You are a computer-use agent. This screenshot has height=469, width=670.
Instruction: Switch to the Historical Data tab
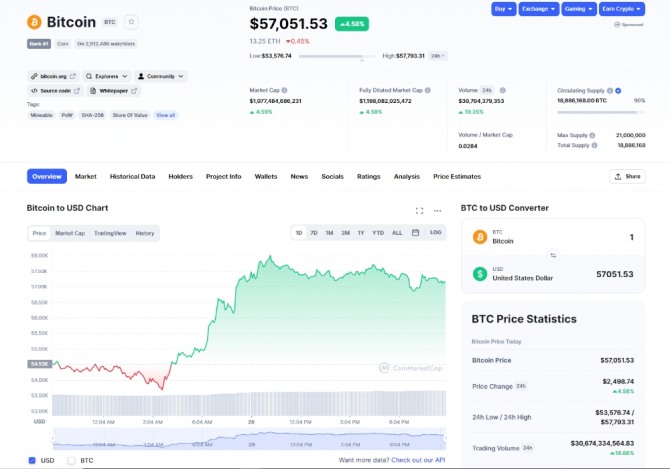[x=132, y=176]
